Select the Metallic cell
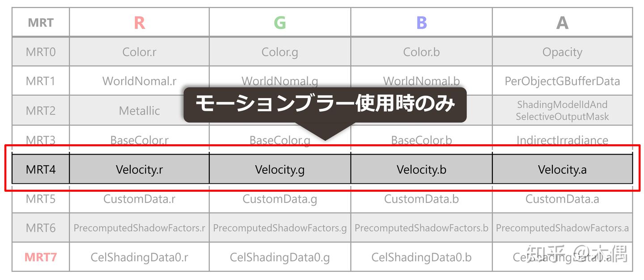Image resolution: width=644 pixels, height=280 pixels. tap(139, 111)
